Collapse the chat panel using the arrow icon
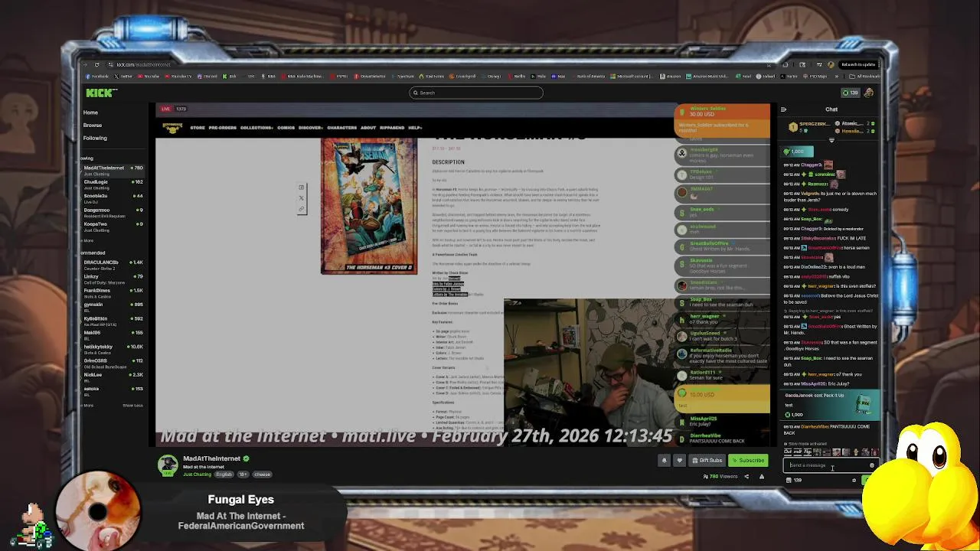The height and width of the screenshot is (551, 980). [x=783, y=109]
